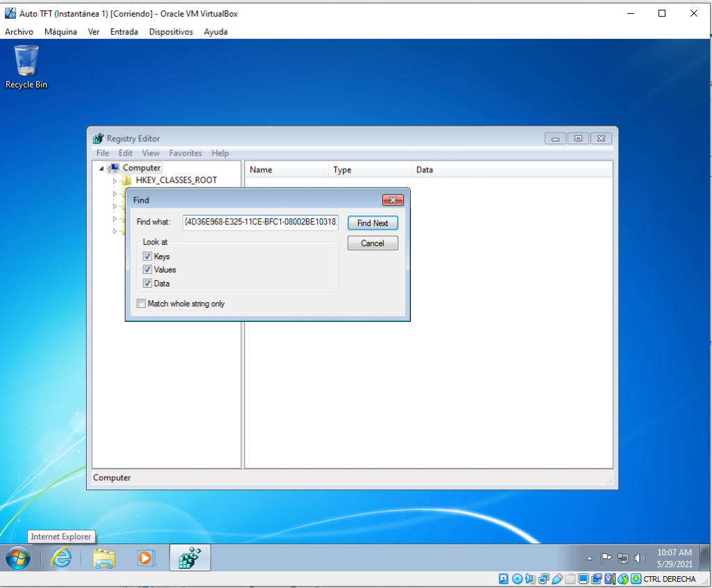Uncheck the Keys checkbox
The height and width of the screenshot is (588, 712).
pos(147,256)
